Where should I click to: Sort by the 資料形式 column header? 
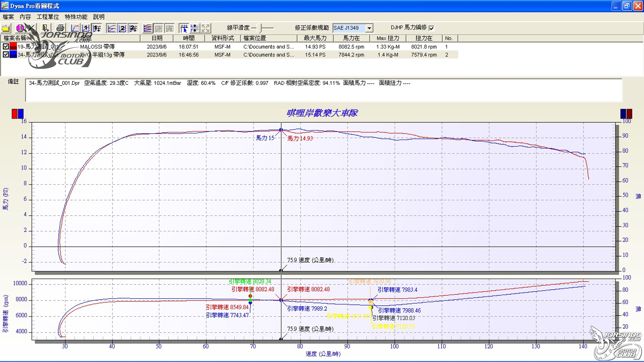click(223, 38)
